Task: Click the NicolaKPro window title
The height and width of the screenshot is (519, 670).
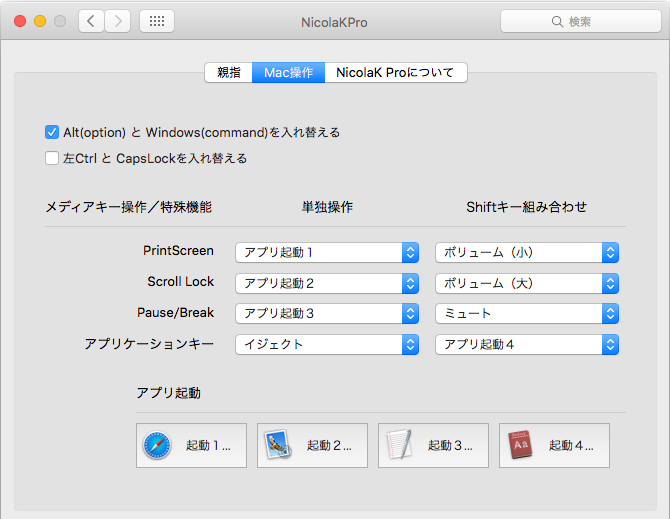Action: tap(334, 22)
